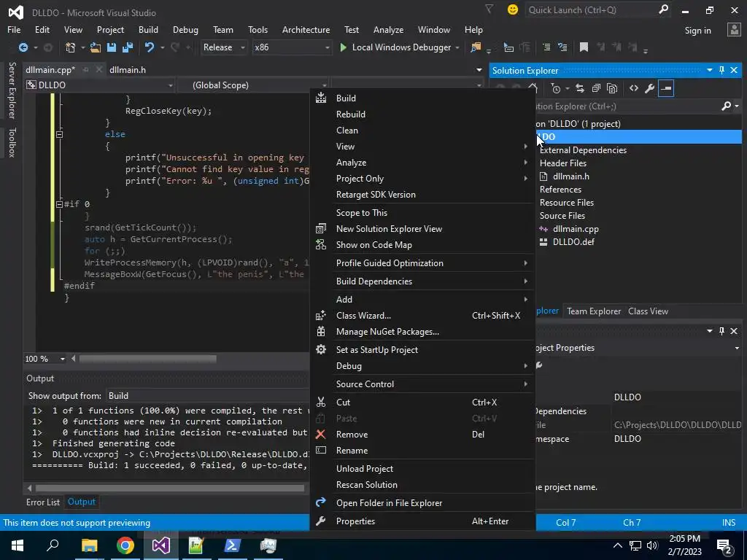
Task: Open the Architecture menu in menu bar
Action: [x=306, y=29]
